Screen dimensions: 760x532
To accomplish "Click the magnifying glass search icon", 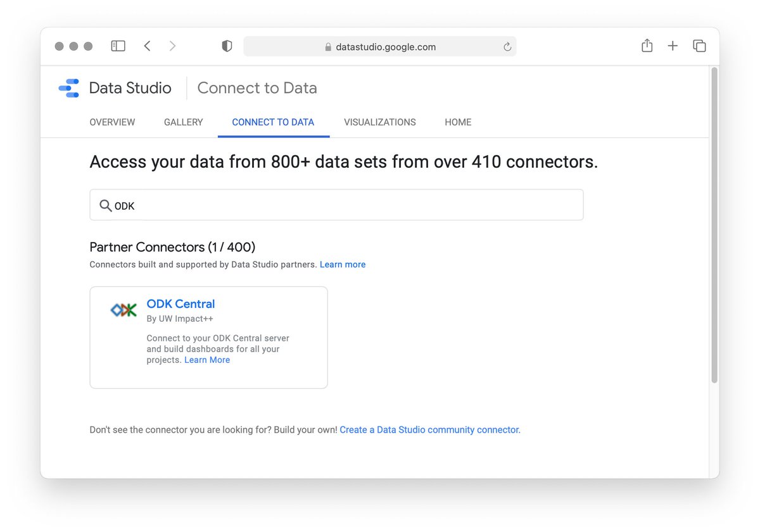I will [x=106, y=205].
